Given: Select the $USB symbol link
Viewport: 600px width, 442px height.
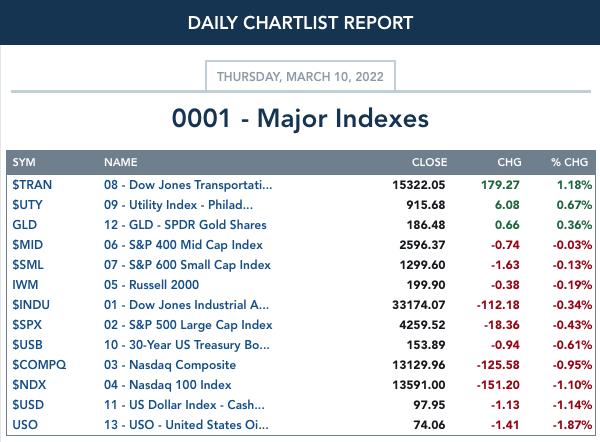Looking at the screenshot, I should pyautogui.click(x=27, y=345).
